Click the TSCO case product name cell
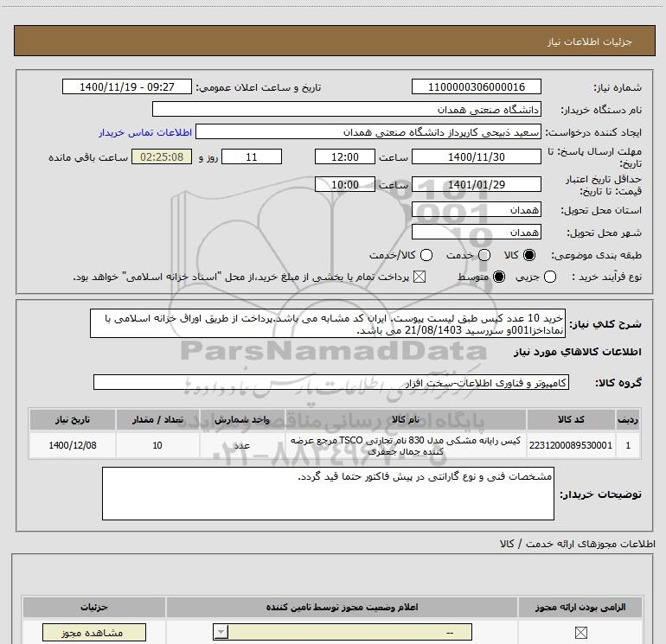This screenshot has width=666, height=644. pos(405,445)
